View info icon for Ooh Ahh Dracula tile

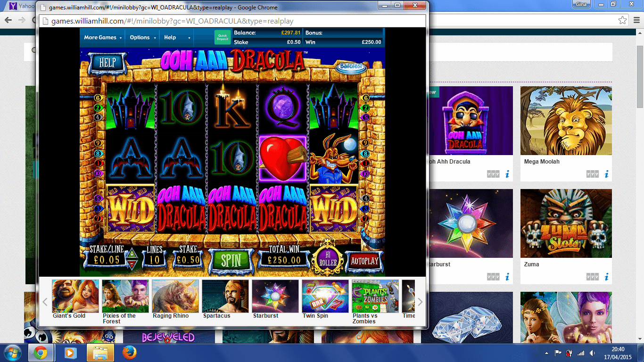tap(507, 174)
